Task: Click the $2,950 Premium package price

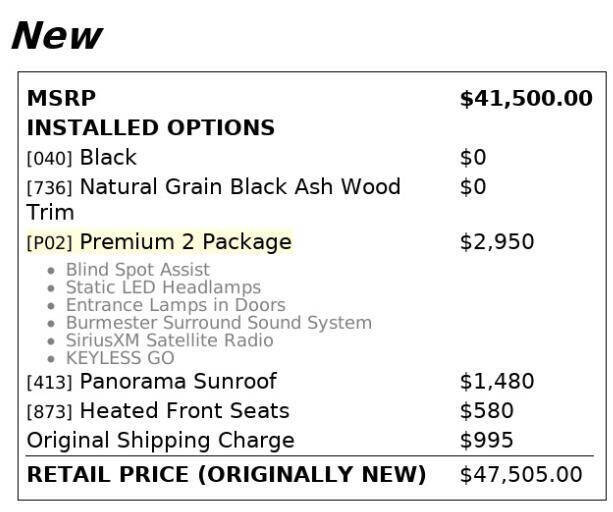Action: coord(497,242)
